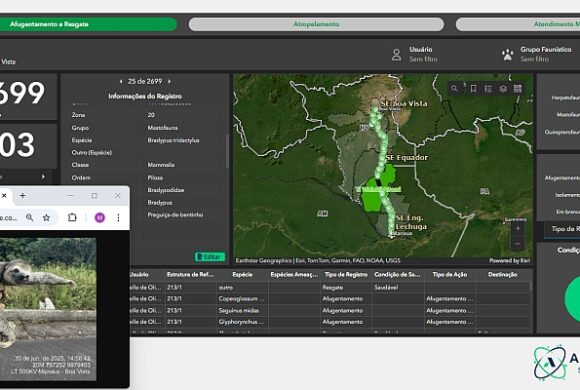Click SE Boa Vista map label
Viewport: 580px width, 390px height.
click(x=404, y=104)
